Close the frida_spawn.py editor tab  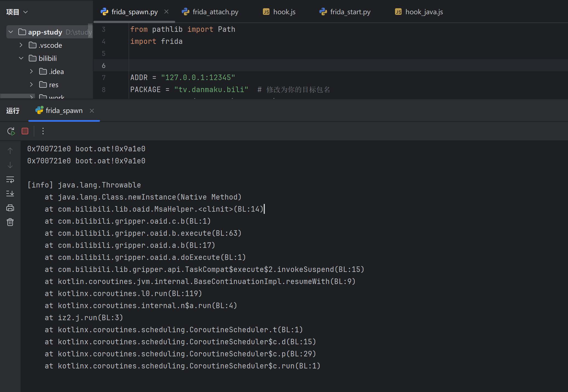tap(166, 12)
